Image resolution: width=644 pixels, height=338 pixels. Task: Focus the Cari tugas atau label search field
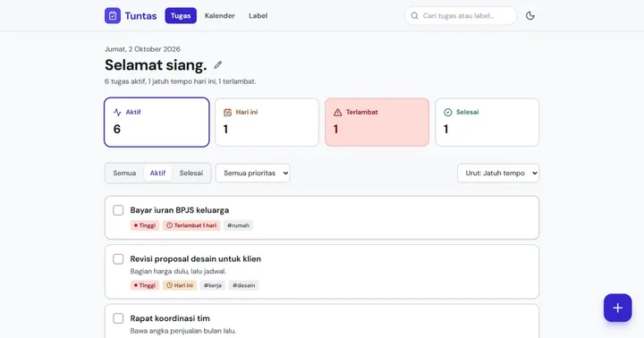461,15
